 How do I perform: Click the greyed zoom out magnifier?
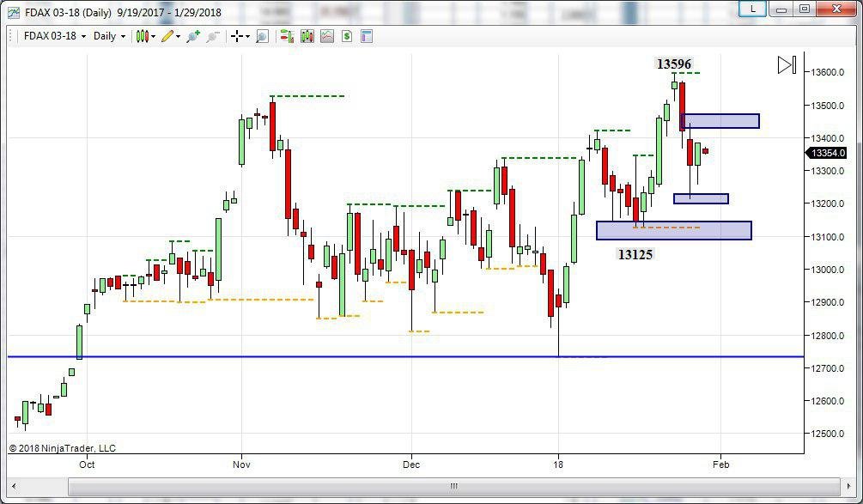coord(212,36)
